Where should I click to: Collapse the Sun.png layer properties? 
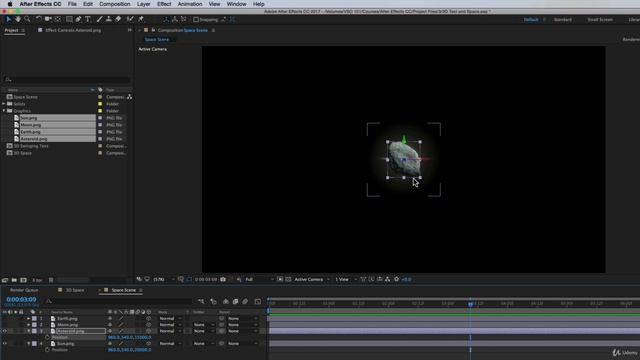coord(29,344)
